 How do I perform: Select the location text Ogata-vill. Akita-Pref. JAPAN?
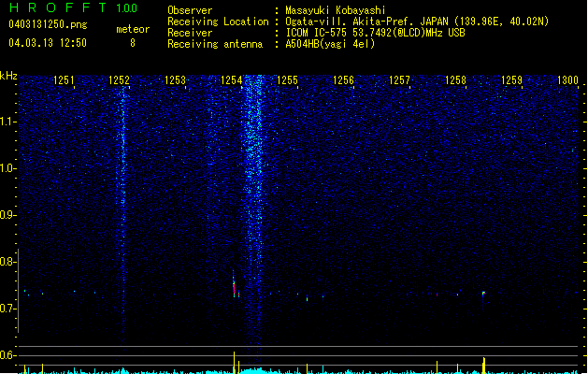pos(366,22)
